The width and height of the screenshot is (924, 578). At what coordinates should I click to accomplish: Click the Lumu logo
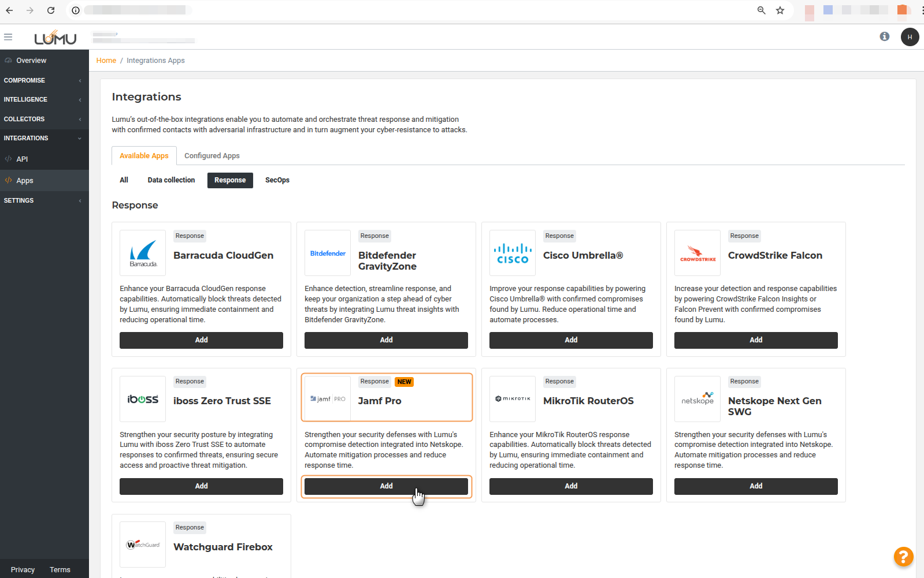pyautogui.click(x=55, y=38)
